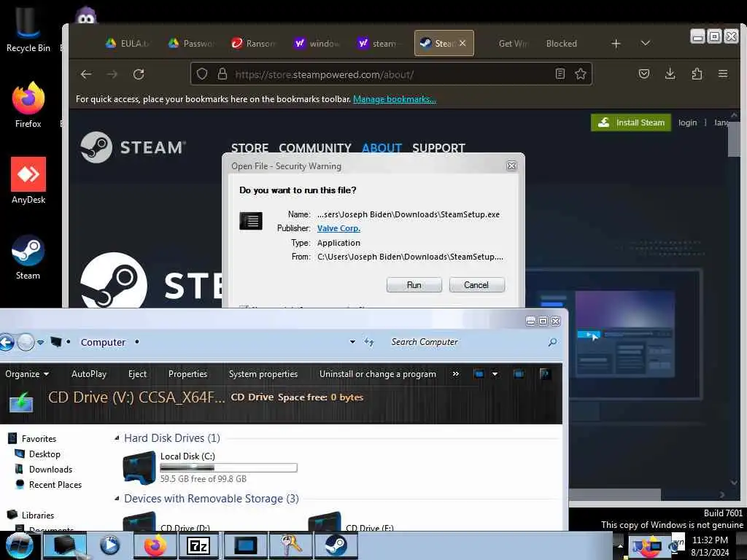The width and height of the screenshot is (747, 560).
Task: Open the Explorer address bar history dropdown
Action: [x=352, y=342]
